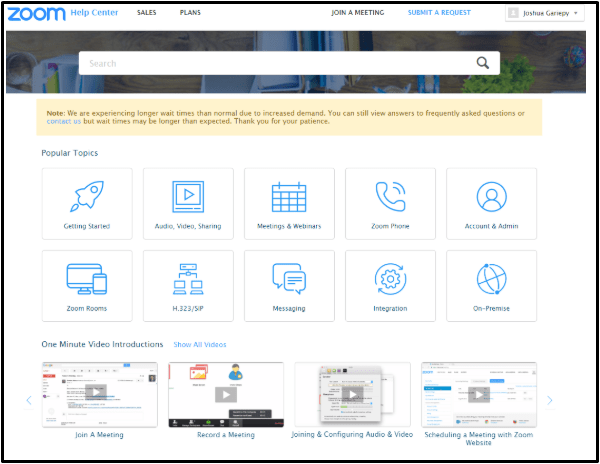Click the Submit a Request link
Screen dimensions: 600x464
click(x=438, y=13)
